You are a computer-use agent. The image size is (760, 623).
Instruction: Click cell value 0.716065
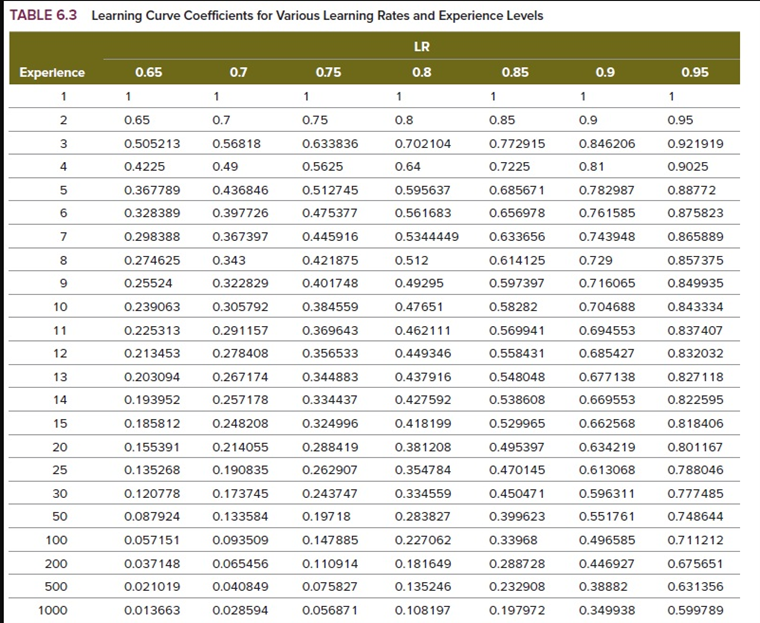(x=607, y=283)
